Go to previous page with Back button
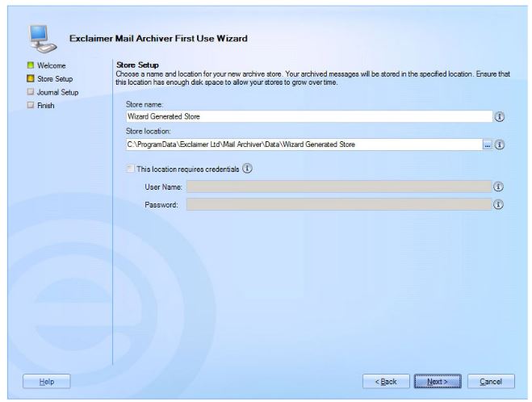 (386, 382)
